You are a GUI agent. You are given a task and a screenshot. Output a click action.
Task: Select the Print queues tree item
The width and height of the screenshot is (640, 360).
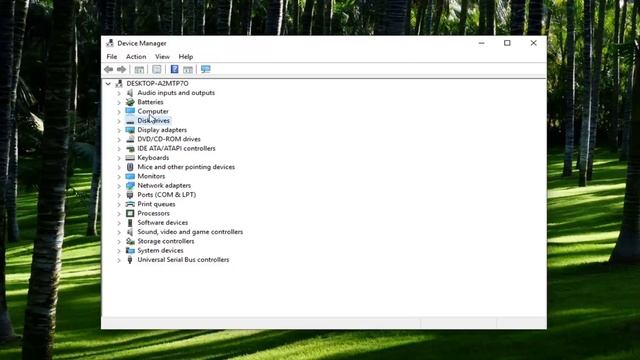tap(156, 204)
